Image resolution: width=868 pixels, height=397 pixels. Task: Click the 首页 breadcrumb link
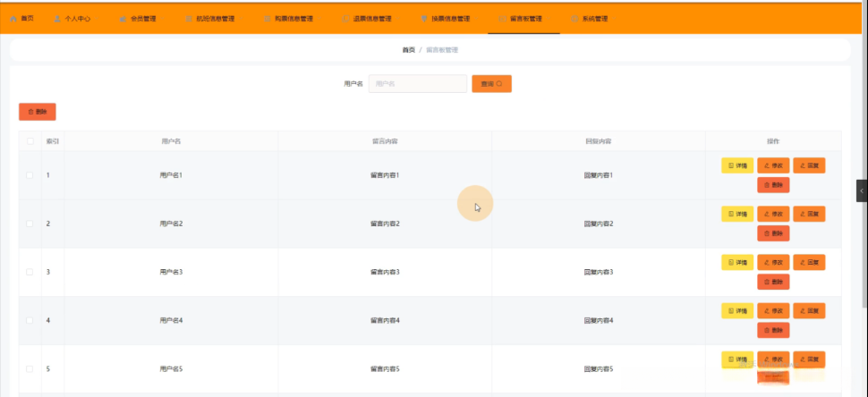coord(409,50)
